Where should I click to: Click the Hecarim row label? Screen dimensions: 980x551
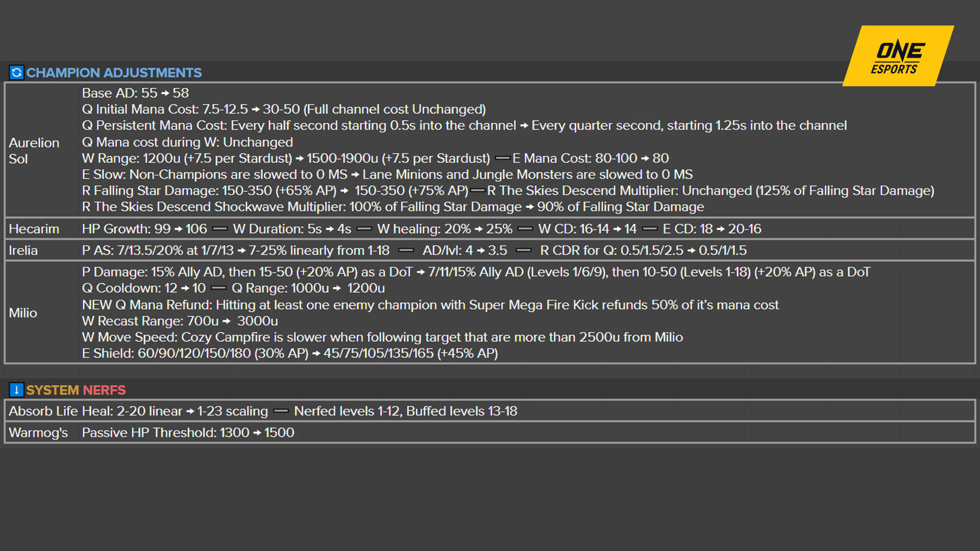[34, 229]
